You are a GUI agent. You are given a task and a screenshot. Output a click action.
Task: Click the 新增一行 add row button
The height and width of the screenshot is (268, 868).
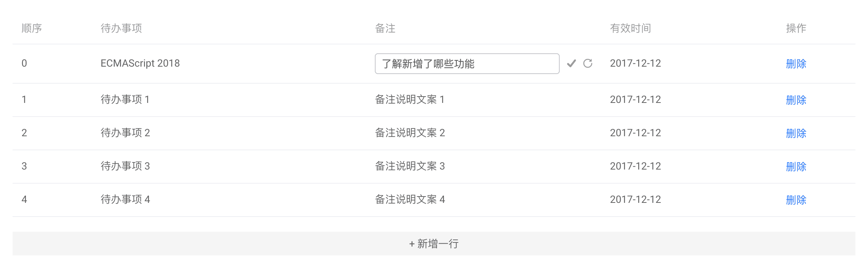pos(434,244)
